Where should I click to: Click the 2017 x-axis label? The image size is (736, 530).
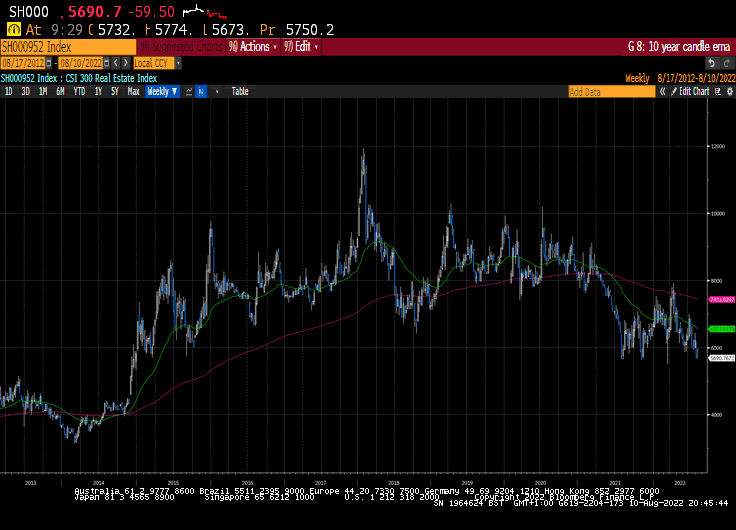click(321, 483)
